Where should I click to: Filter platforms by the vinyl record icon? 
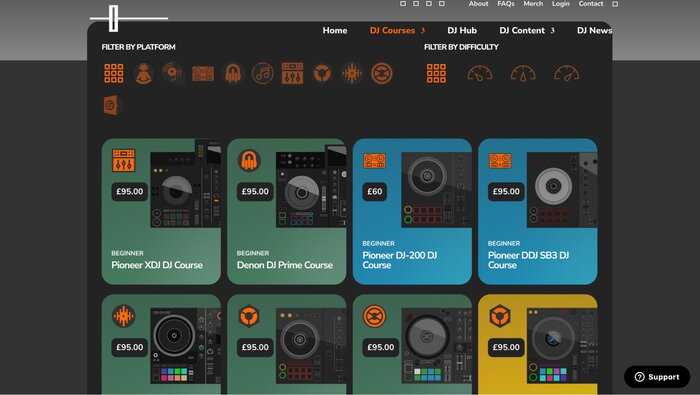tap(172, 73)
